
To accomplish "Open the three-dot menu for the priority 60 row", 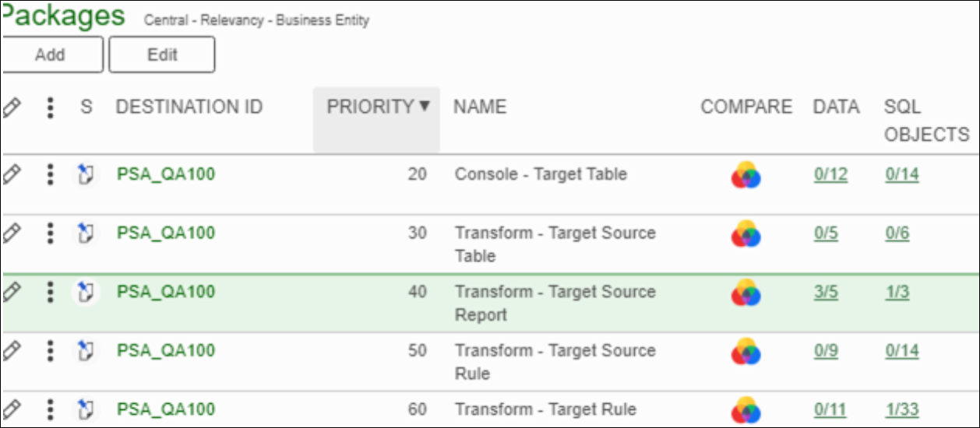I will (x=50, y=410).
